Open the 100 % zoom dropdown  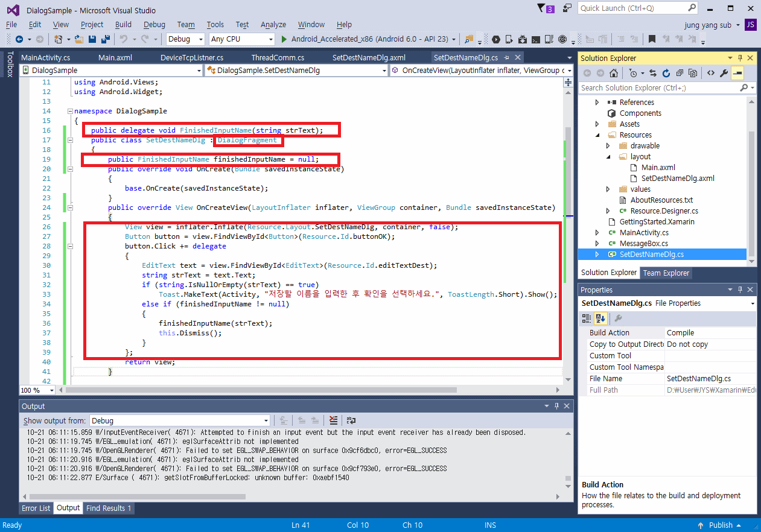click(x=38, y=390)
